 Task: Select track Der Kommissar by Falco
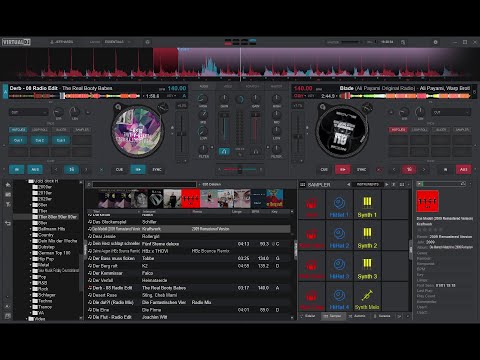point(188,273)
